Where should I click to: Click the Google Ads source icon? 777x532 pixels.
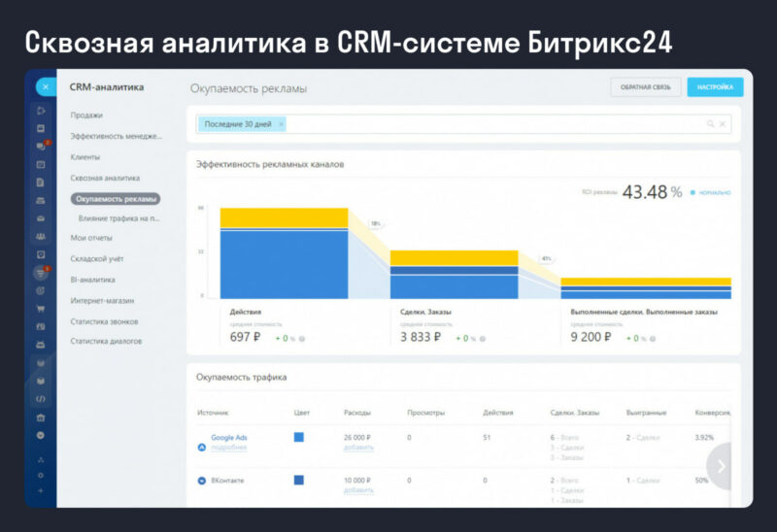[202, 448]
